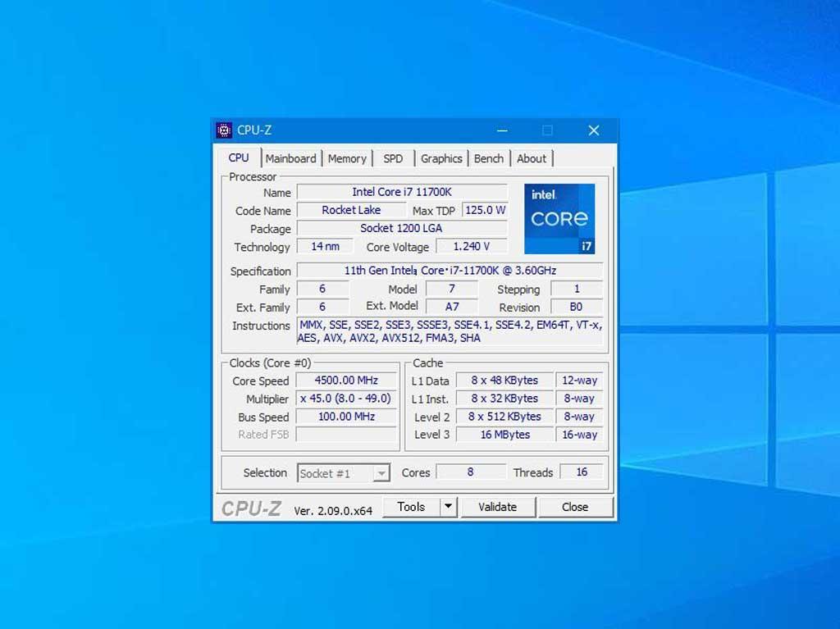Click the Revision value B0
The width and height of the screenshot is (840, 629).
577,307
